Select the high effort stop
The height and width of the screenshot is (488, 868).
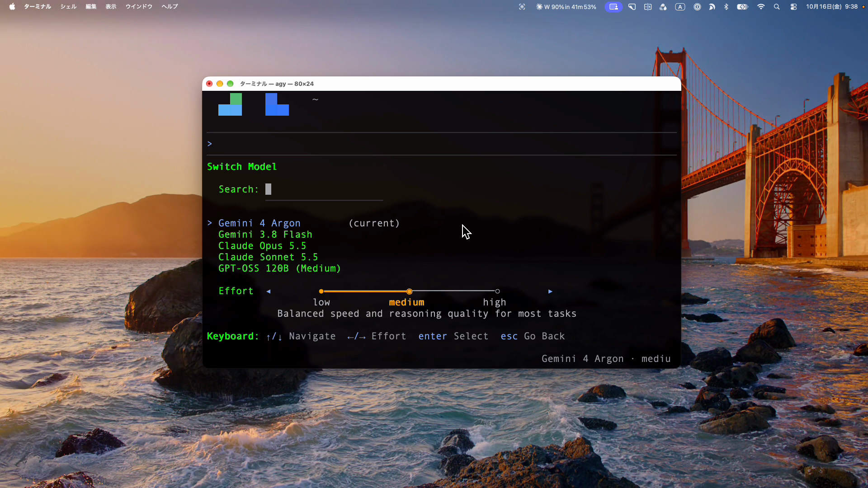(x=497, y=291)
